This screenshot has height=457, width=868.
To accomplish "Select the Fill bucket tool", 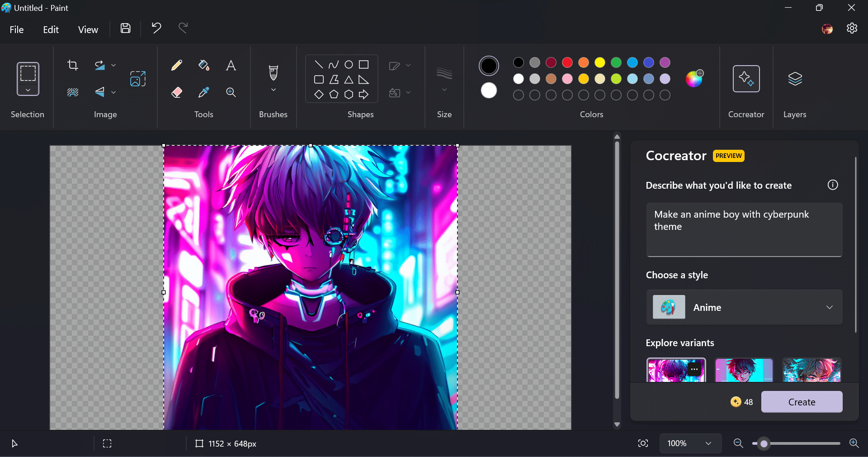I will click(x=204, y=66).
